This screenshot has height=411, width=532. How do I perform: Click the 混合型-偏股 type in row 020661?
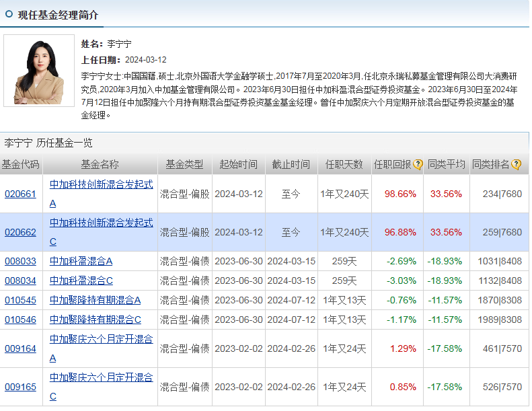pyautogui.click(x=184, y=194)
